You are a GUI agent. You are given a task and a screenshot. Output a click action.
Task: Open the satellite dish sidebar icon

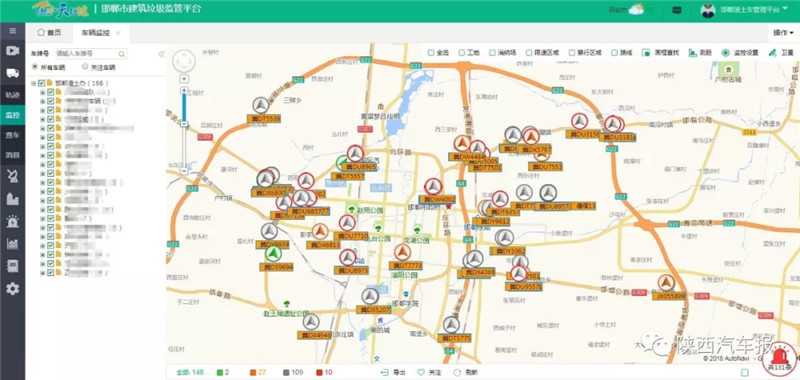pyautogui.click(x=12, y=176)
